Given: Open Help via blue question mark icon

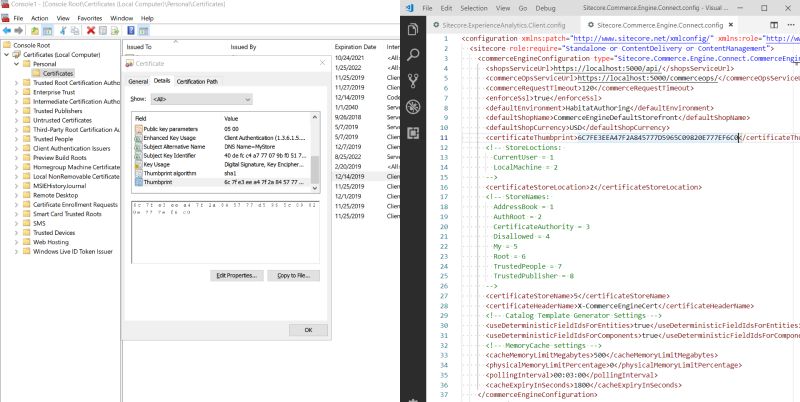Looking at the screenshot, I should pyautogui.click(x=131, y=31).
